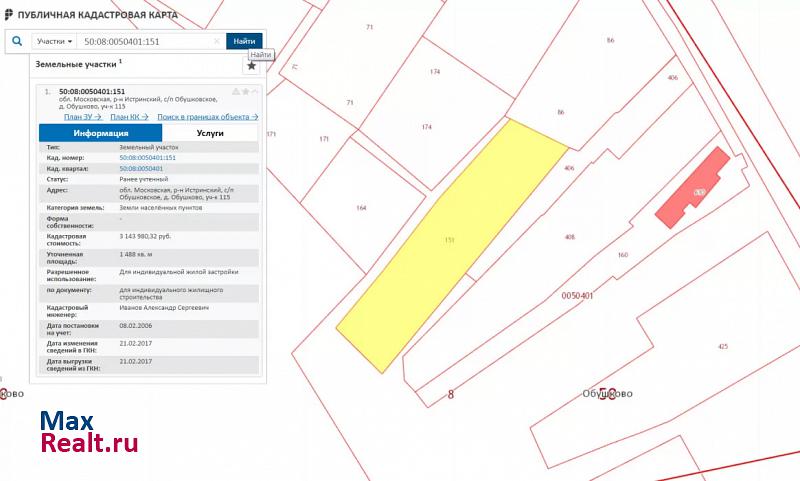Collapse the result card with chevron arrow
The width and height of the screenshot is (800, 481).
pos(255,91)
